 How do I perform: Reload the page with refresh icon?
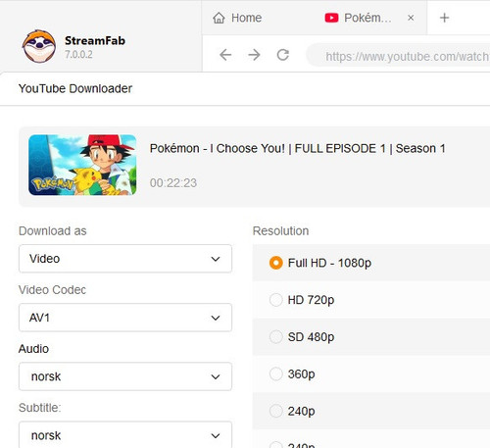(x=283, y=55)
